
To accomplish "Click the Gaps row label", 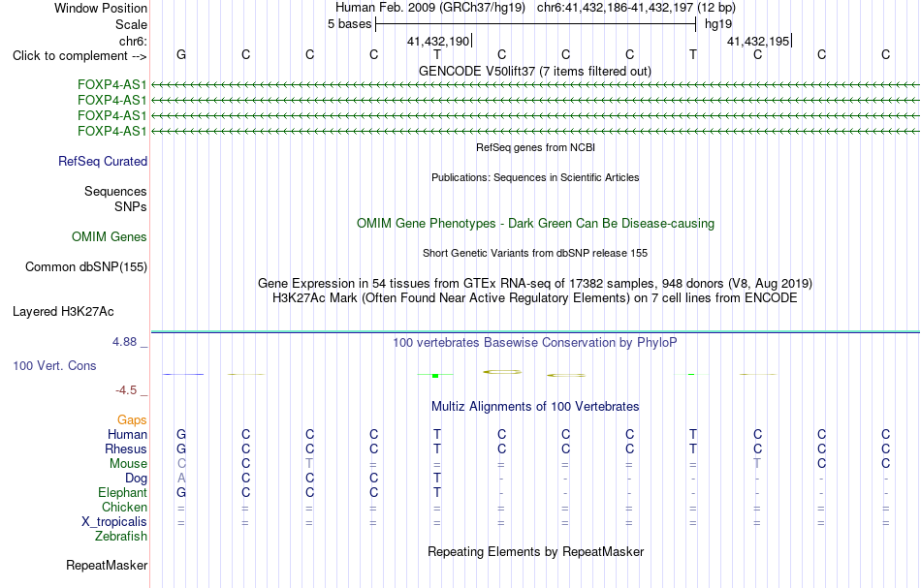I will [x=132, y=419].
